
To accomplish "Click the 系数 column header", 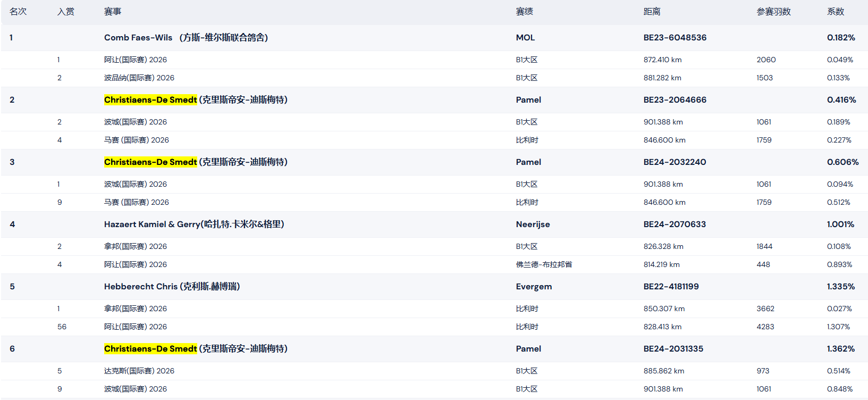I will point(836,12).
